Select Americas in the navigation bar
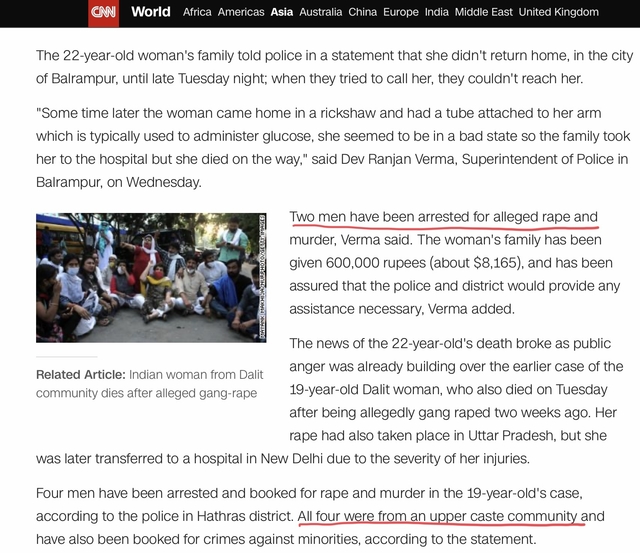This screenshot has height=553, width=640. click(241, 12)
